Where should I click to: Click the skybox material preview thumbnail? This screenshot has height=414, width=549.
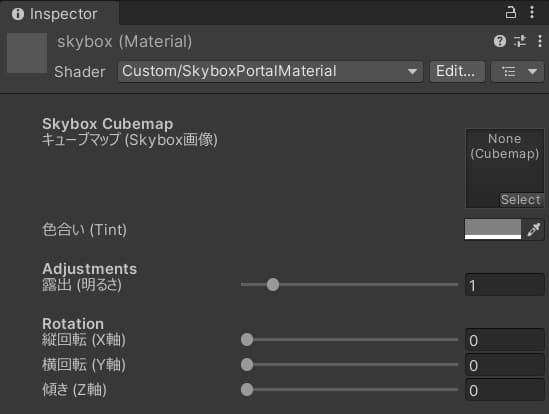27,53
